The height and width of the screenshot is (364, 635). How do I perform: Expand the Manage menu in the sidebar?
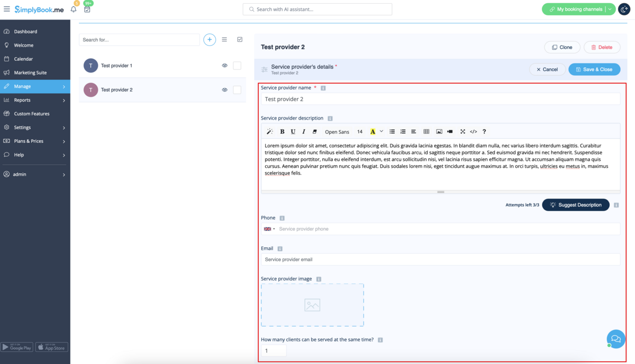[35, 86]
